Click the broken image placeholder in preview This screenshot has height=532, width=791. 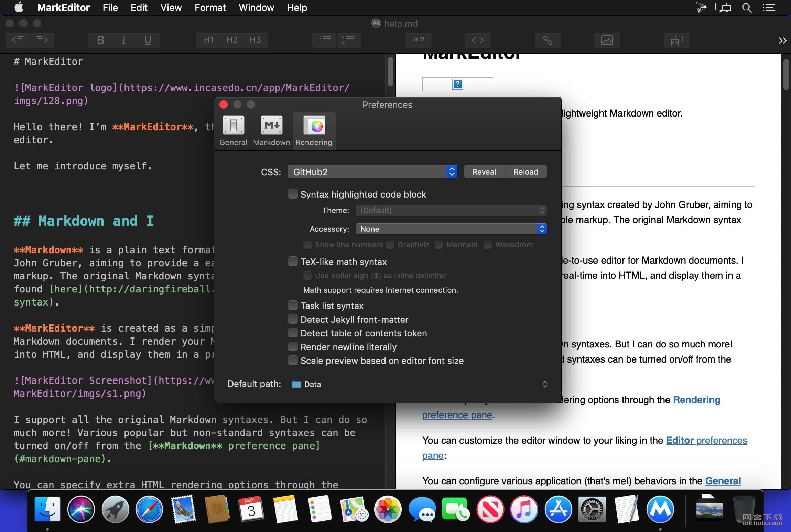457,84
